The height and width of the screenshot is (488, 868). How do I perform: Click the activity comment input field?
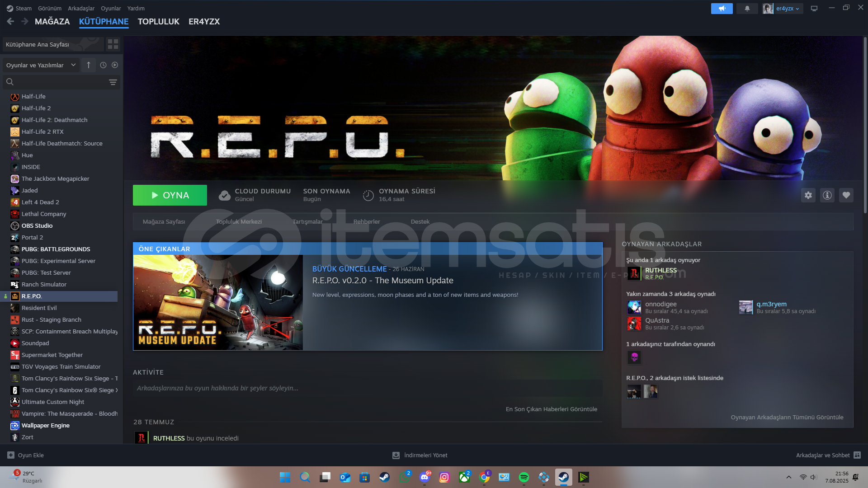[367, 388]
